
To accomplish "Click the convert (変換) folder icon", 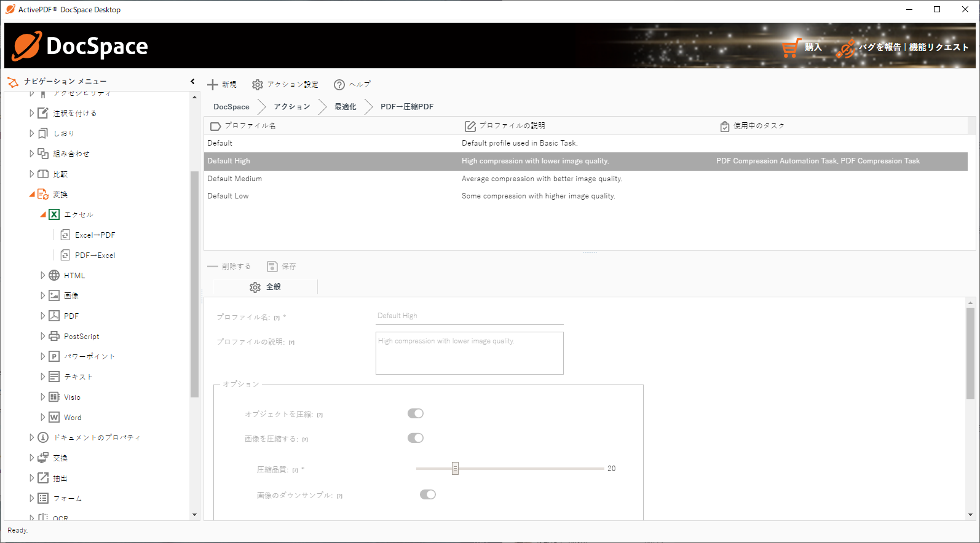I will 43,194.
